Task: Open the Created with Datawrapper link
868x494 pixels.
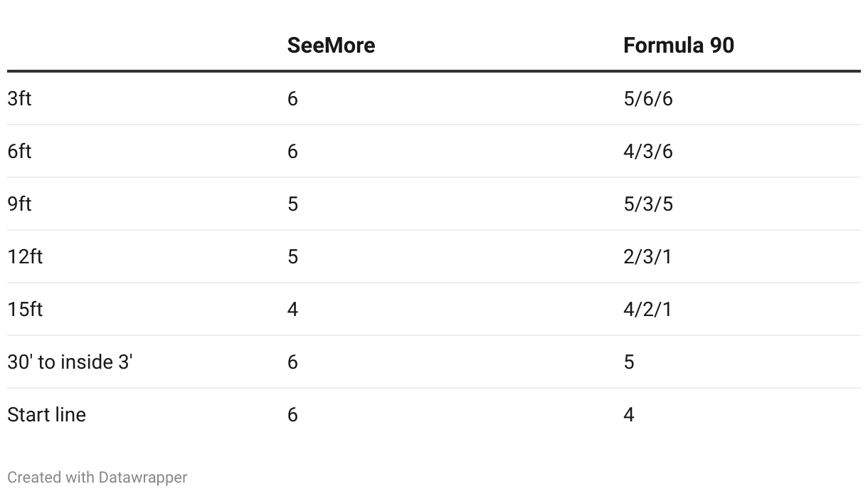Action: 97,477
